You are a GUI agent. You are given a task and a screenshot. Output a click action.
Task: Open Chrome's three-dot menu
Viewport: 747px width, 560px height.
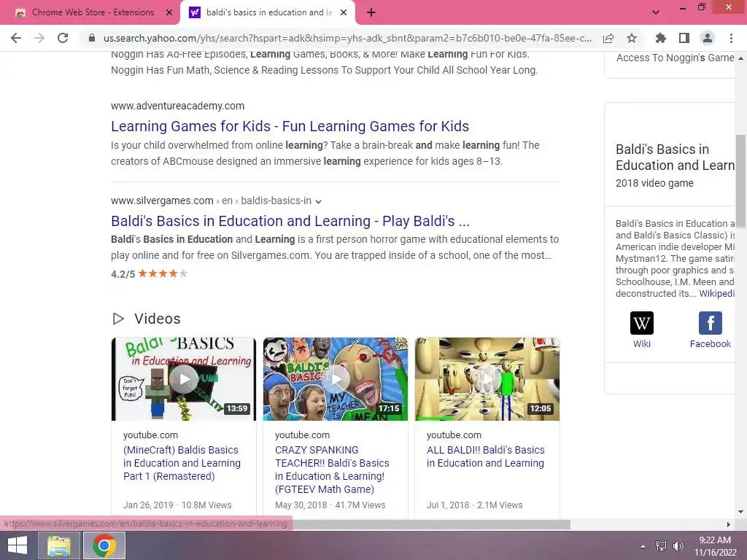(x=731, y=38)
